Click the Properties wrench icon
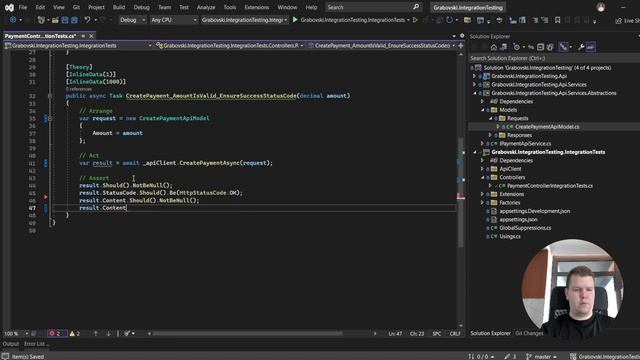Screen dimensions: 640x360 tap(581, 47)
